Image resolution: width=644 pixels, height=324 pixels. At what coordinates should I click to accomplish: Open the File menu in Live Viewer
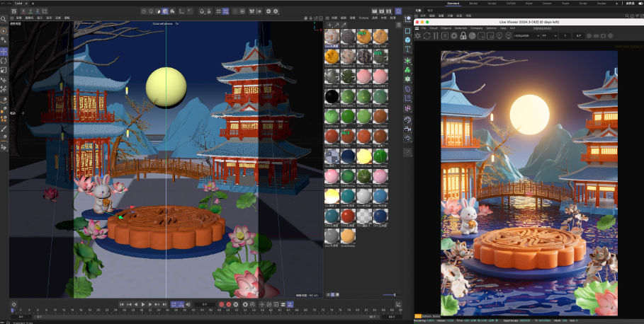[x=424, y=28]
